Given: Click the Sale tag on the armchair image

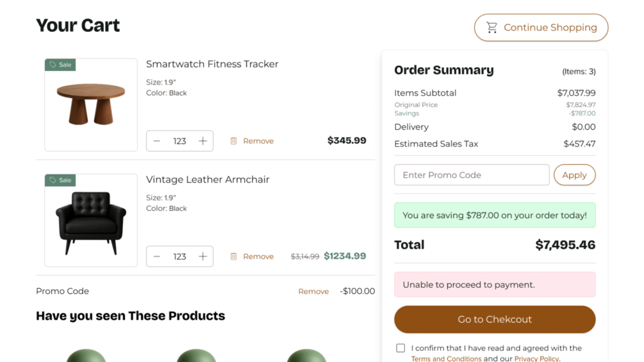Looking at the screenshot, I should tap(60, 180).
